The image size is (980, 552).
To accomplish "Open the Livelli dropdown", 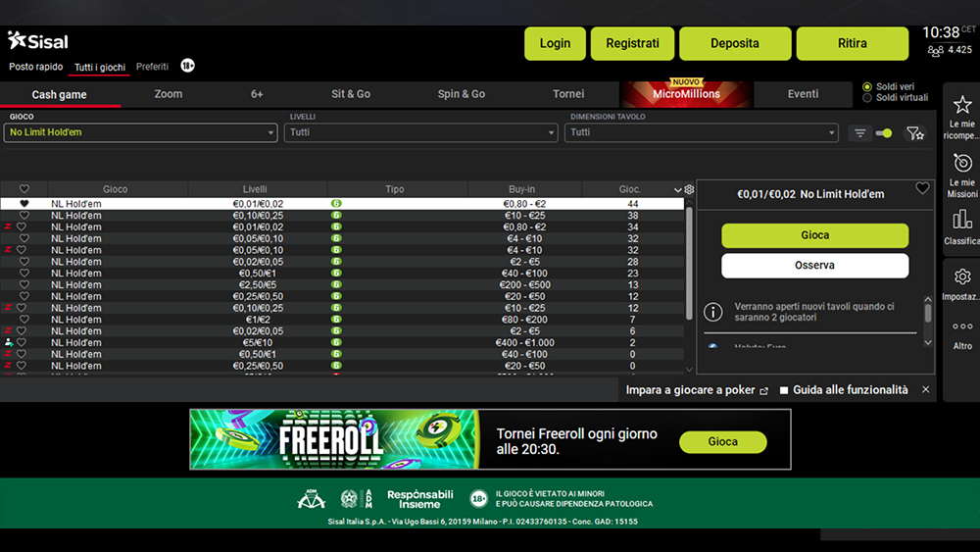I will tap(420, 132).
